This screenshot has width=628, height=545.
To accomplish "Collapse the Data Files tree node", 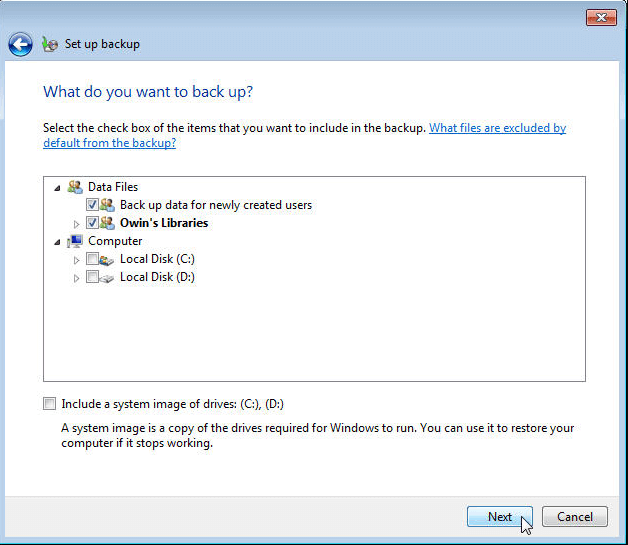I will coord(57,187).
